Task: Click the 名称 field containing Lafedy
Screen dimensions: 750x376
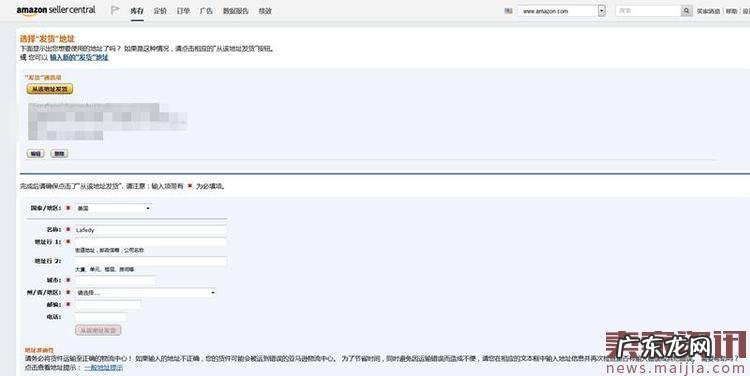Action: (151, 230)
